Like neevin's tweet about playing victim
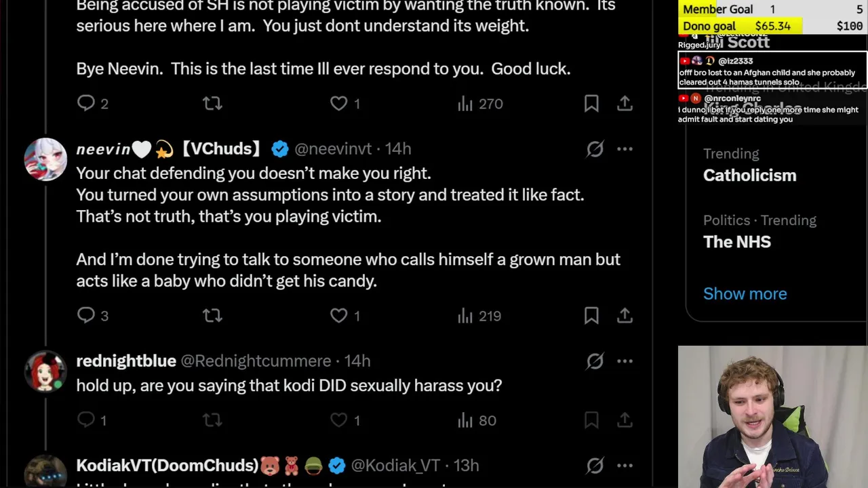 (338, 315)
